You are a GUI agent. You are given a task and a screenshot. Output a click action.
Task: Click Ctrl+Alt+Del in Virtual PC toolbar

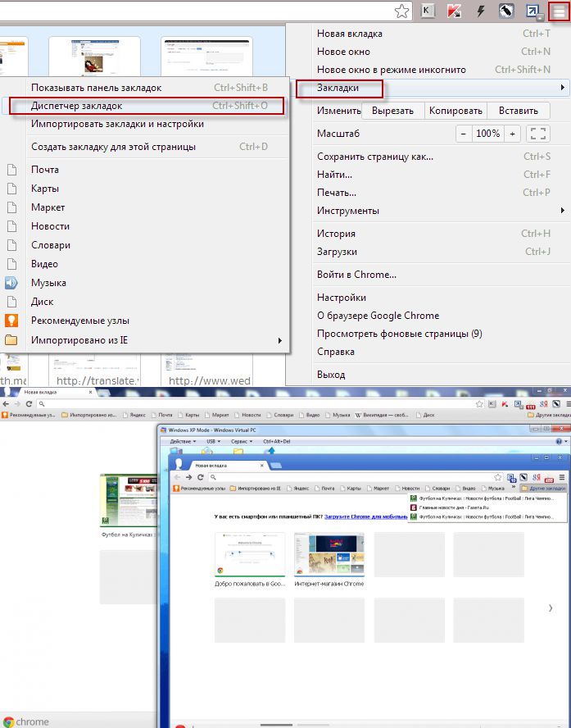[276, 442]
